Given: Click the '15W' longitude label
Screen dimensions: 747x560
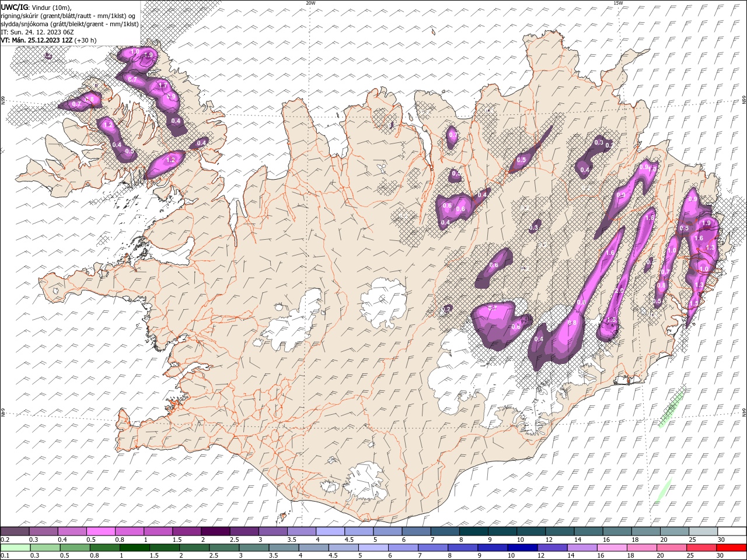Looking at the screenshot, I should pos(618,3).
